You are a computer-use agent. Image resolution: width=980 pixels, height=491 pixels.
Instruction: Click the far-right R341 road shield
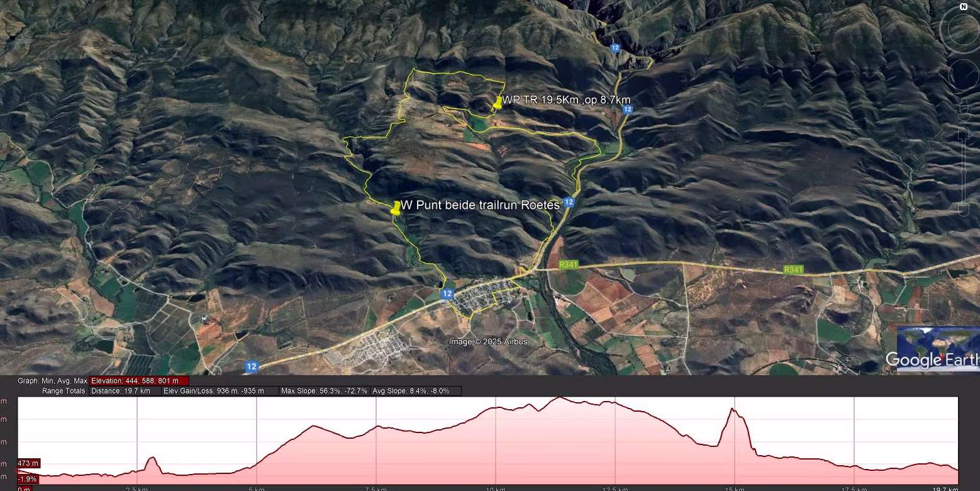pyautogui.click(x=793, y=269)
